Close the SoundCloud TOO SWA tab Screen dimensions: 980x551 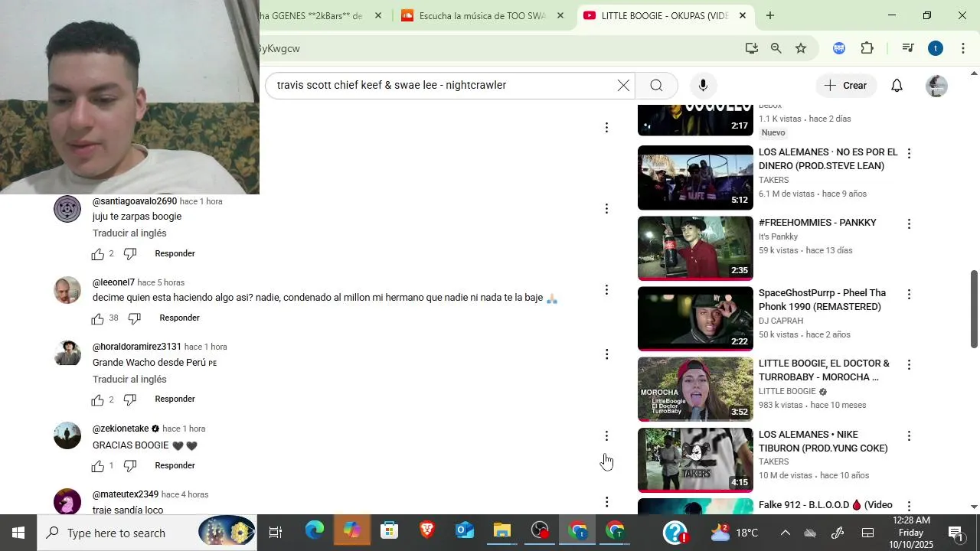560,15
